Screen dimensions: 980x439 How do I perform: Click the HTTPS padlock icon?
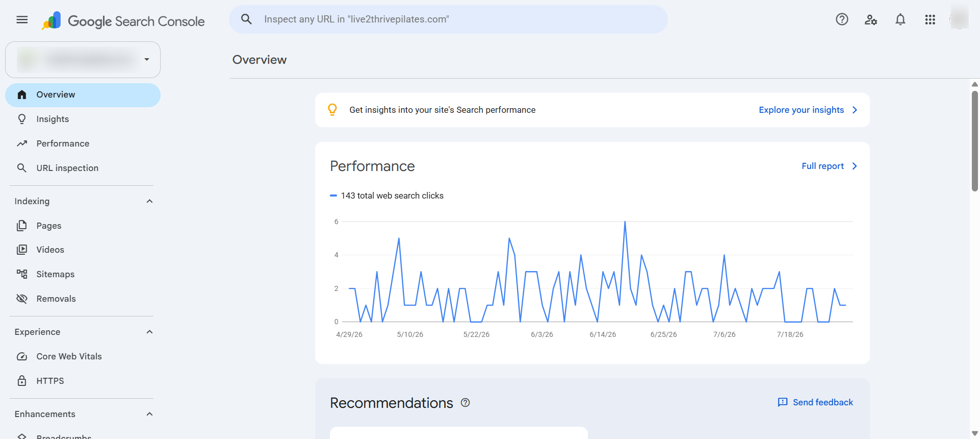pos(22,381)
